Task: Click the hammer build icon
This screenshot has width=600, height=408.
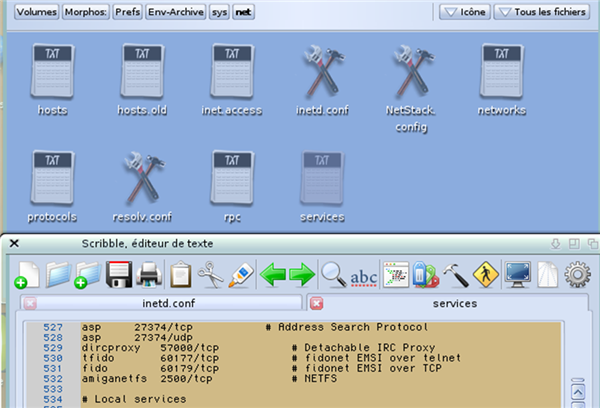Action: point(456,274)
